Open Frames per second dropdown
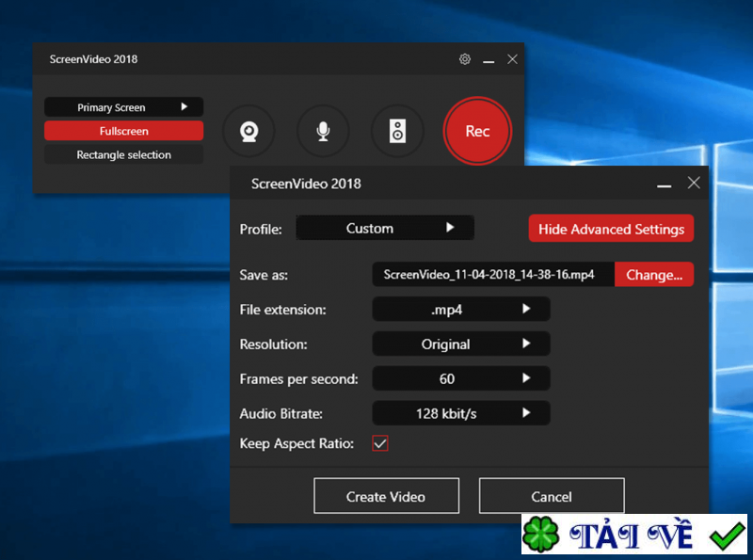This screenshot has height=560, width=753. [x=461, y=378]
